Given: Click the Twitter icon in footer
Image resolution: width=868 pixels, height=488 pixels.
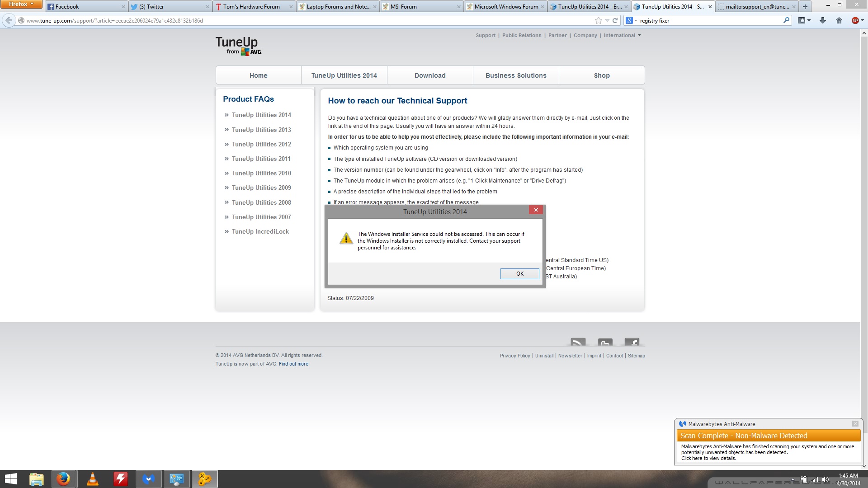Looking at the screenshot, I should 605,342.
